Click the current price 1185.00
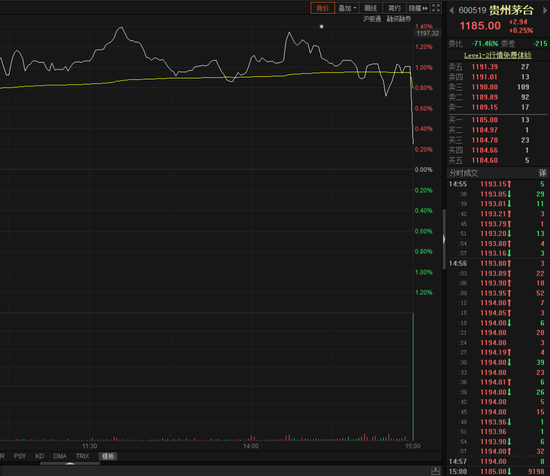The height and width of the screenshot is (476, 550). tap(480, 26)
